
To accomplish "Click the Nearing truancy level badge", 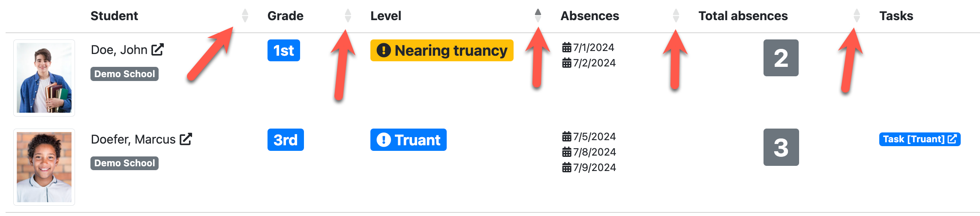I will point(442,51).
